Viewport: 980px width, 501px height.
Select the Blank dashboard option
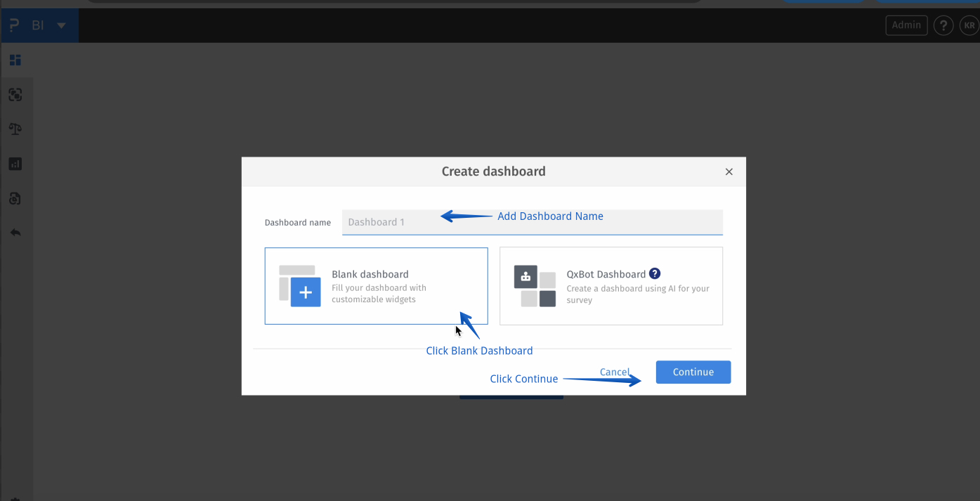(376, 286)
